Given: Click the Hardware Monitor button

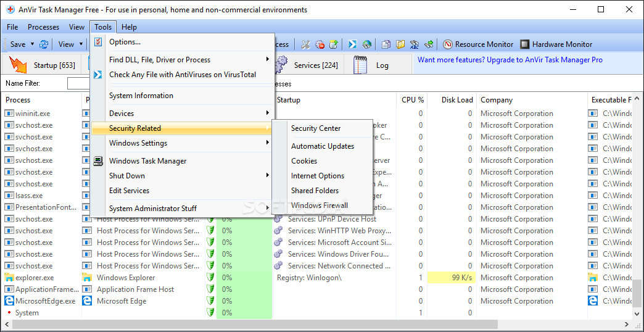Looking at the screenshot, I should 556,44.
